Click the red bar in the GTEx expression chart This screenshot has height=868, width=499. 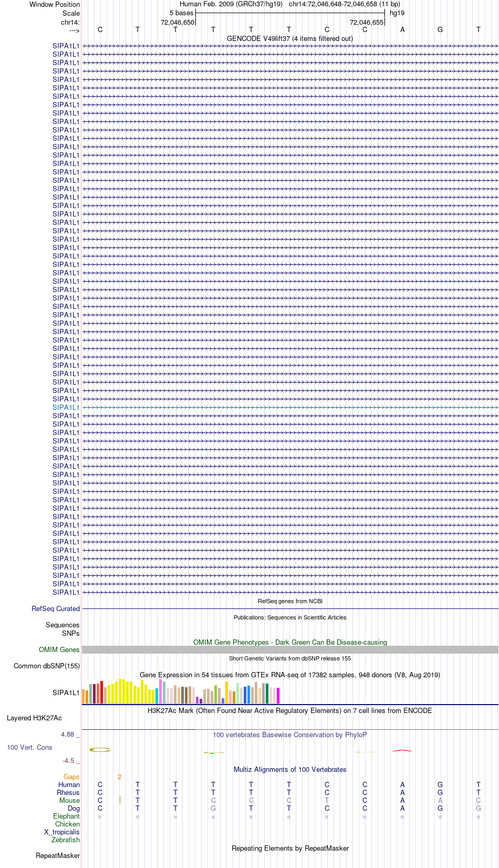click(x=101, y=693)
